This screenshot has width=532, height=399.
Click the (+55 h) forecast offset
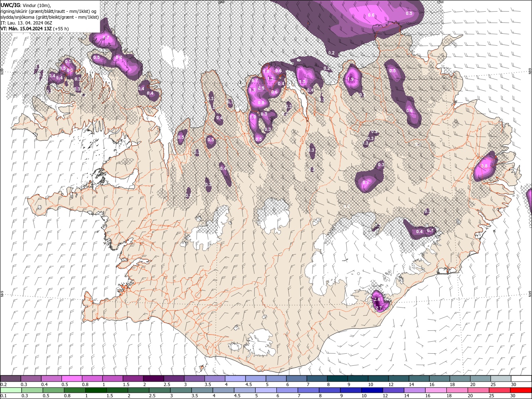[x=61, y=28]
